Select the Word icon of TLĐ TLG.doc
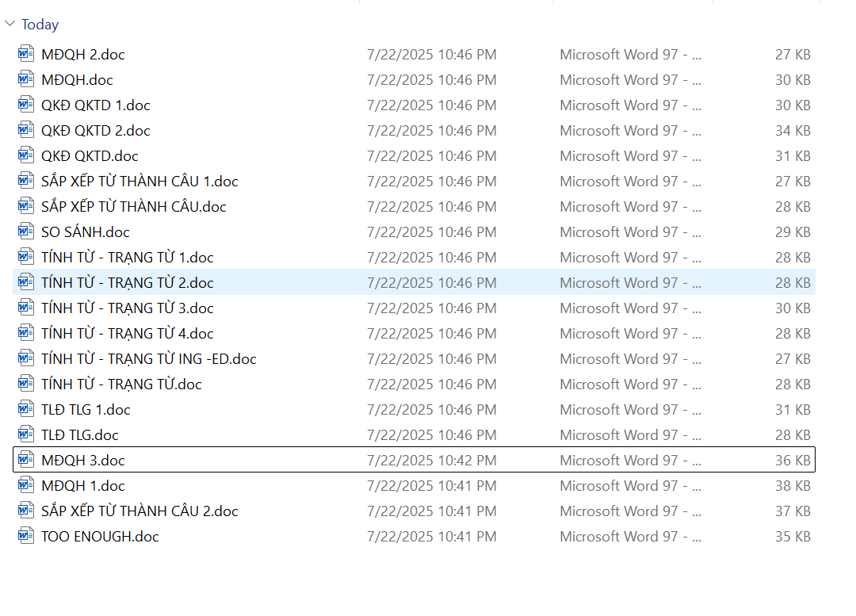This screenshot has width=856, height=616. pyautogui.click(x=26, y=435)
